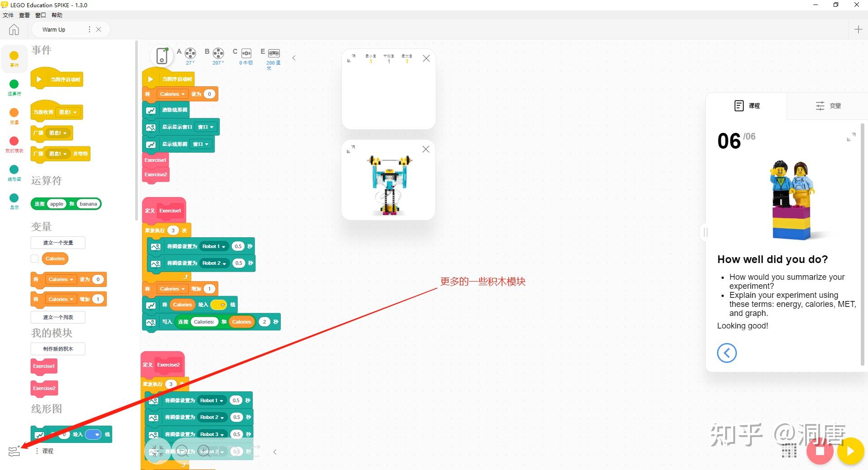Select the 运算符 block category

click(x=14, y=87)
